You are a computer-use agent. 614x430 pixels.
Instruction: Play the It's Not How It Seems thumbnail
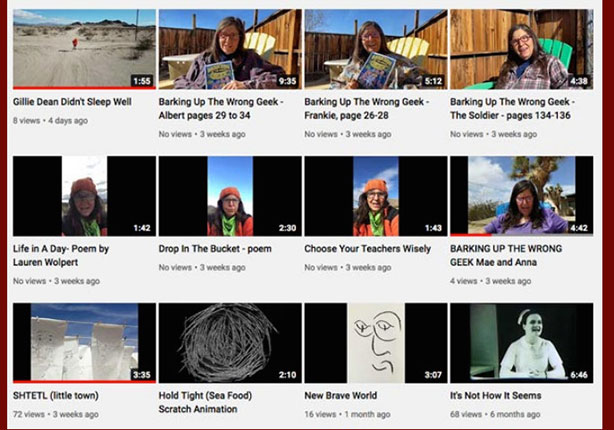pos(521,343)
